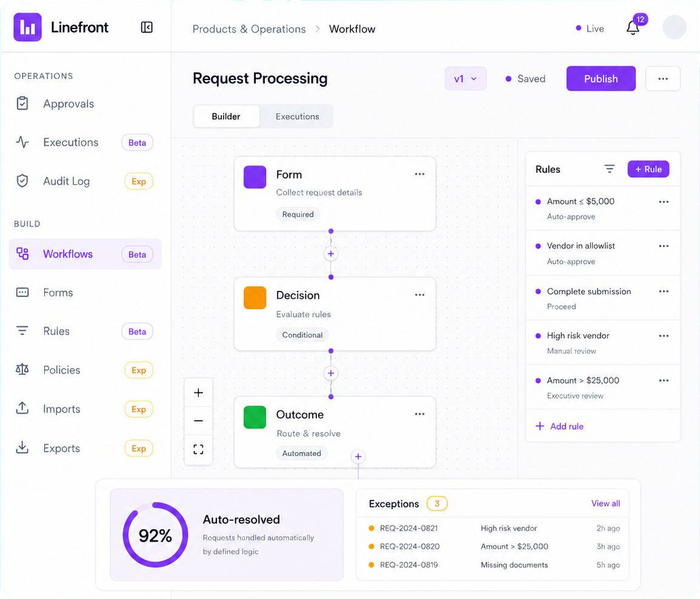The image size is (700, 599).
Task: Publish the Request Processing workflow
Action: (x=601, y=79)
